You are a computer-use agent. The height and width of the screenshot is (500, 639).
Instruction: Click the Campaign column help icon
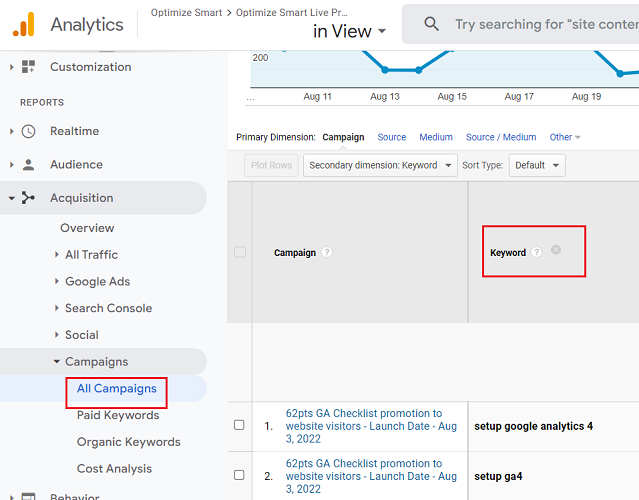pos(326,252)
